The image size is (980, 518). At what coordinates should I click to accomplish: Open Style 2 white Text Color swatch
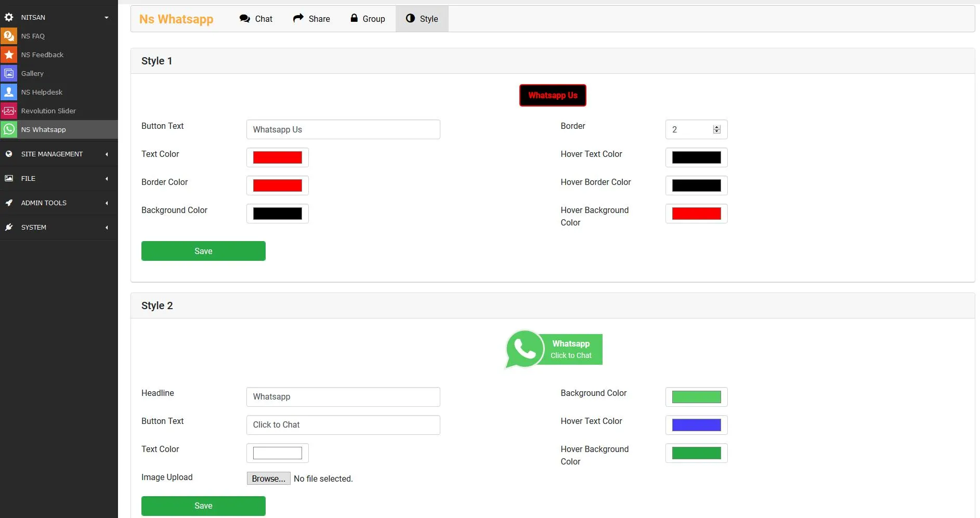click(x=277, y=453)
